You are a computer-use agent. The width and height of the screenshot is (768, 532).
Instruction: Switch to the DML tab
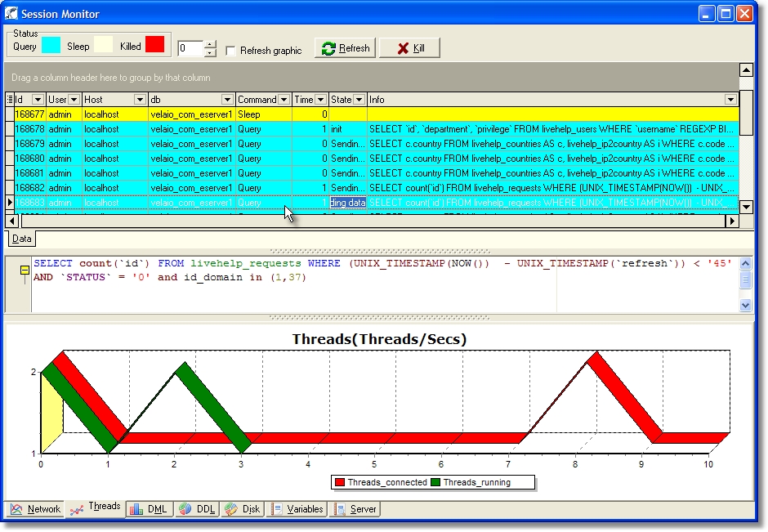(149, 509)
